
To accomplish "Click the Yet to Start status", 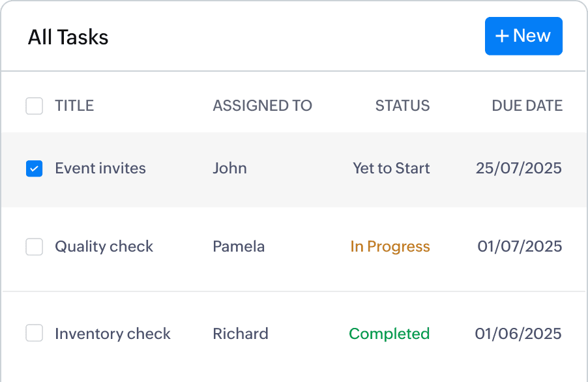I will click(x=391, y=169).
